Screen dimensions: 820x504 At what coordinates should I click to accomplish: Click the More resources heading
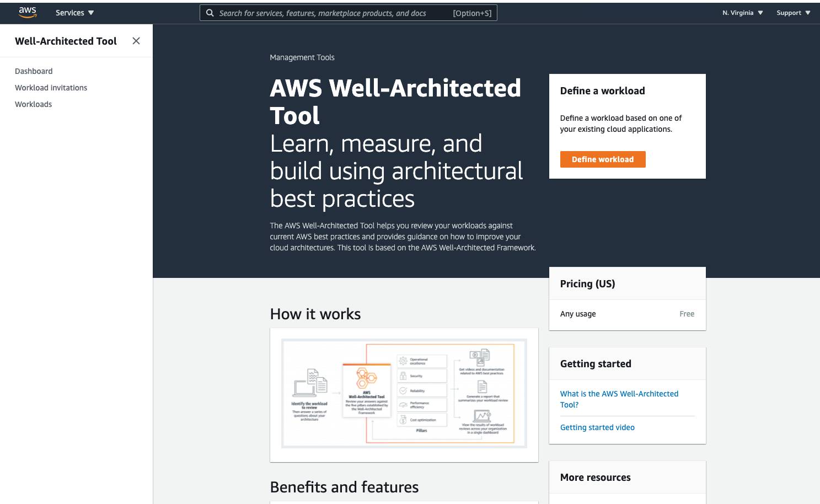pos(595,478)
